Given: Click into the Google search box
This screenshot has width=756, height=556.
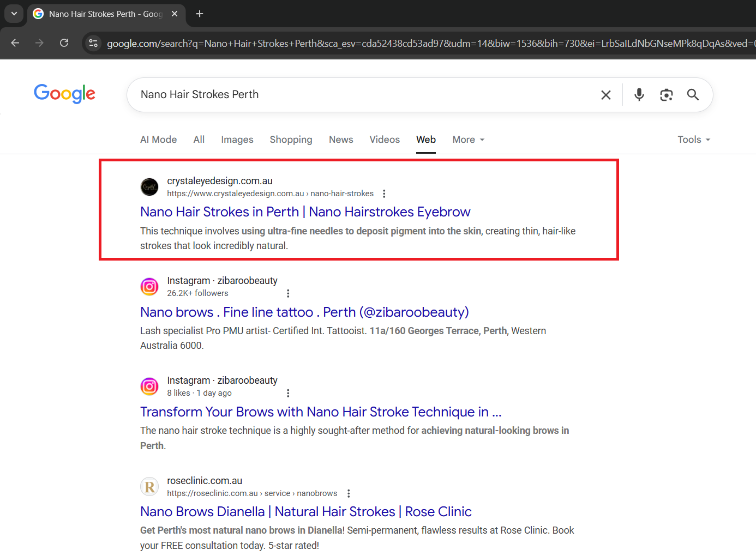Looking at the screenshot, I should [360, 95].
